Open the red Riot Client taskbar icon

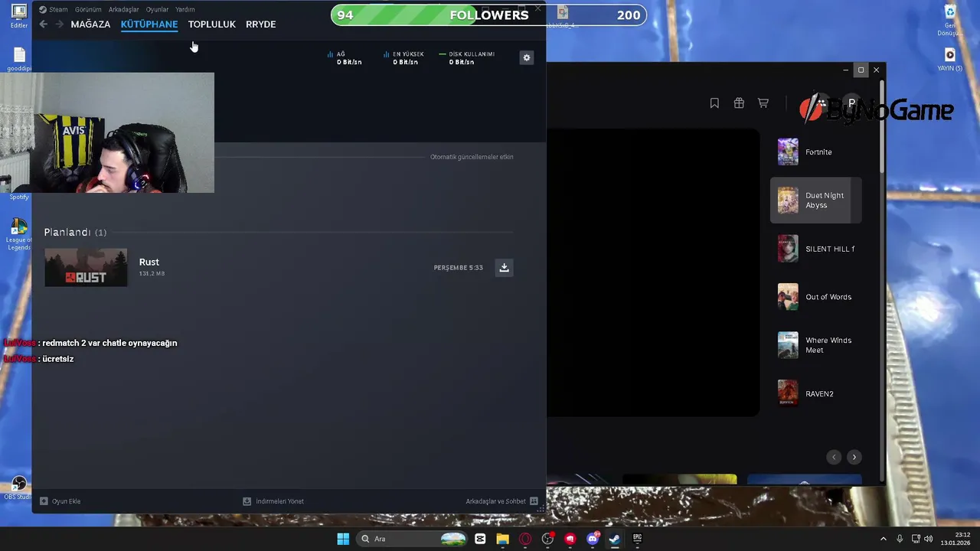[x=570, y=539]
